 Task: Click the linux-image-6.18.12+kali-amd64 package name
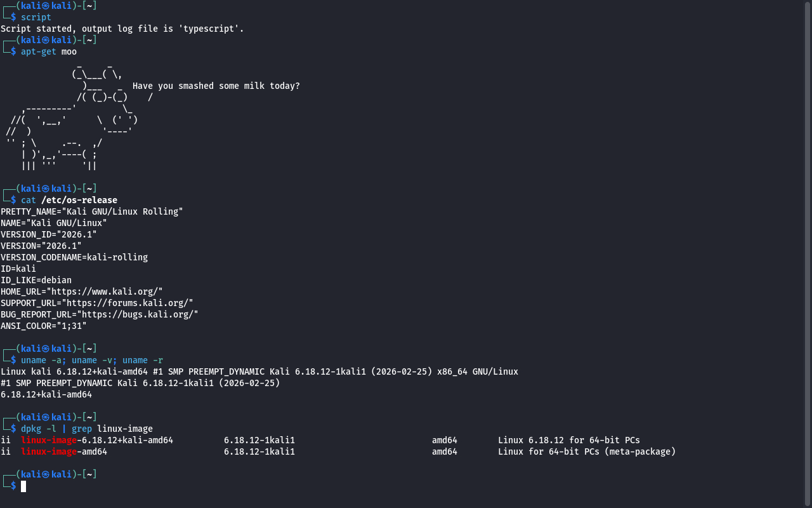[x=96, y=440]
